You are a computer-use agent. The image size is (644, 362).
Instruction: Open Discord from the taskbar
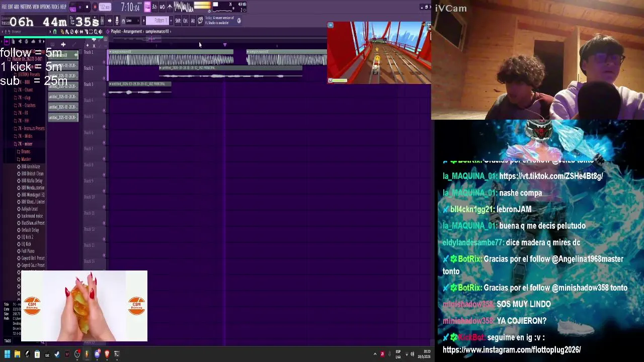97,354
